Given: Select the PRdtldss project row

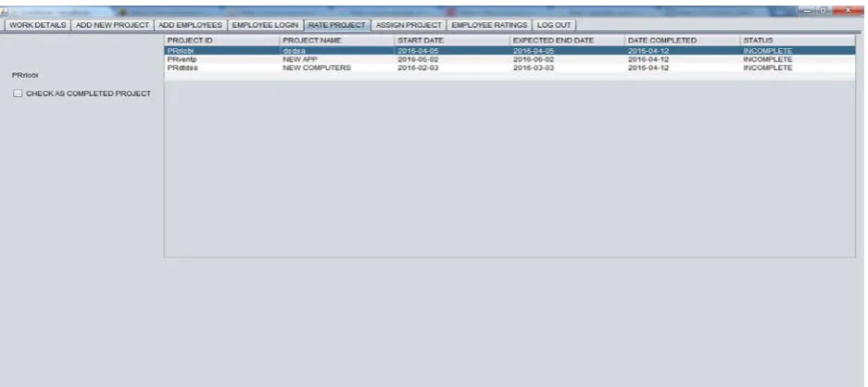Looking at the screenshot, I should click(x=509, y=68).
